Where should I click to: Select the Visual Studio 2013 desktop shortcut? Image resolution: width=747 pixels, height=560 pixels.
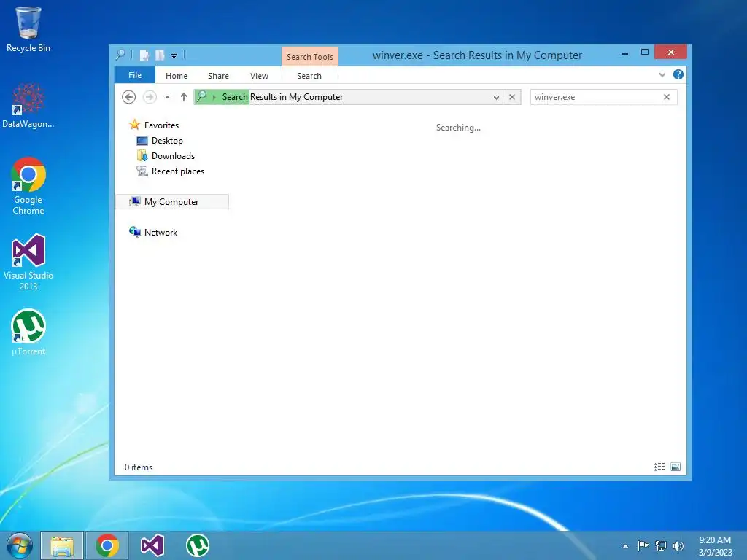28,262
